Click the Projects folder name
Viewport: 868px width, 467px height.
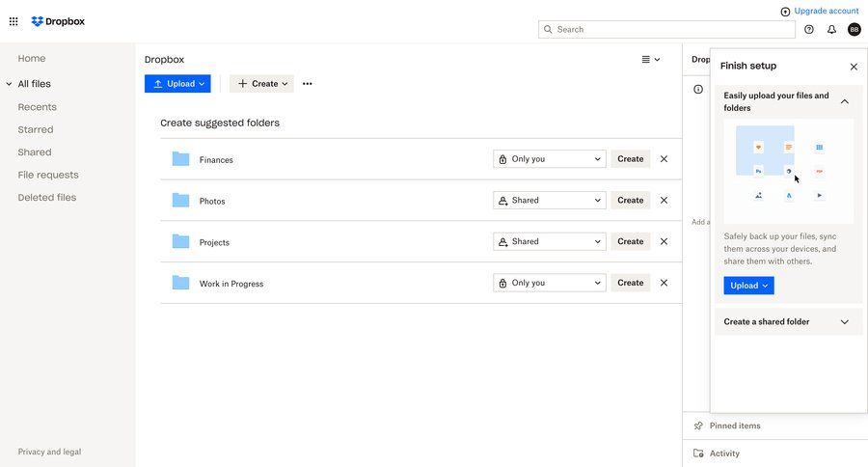tap(214, 242)
